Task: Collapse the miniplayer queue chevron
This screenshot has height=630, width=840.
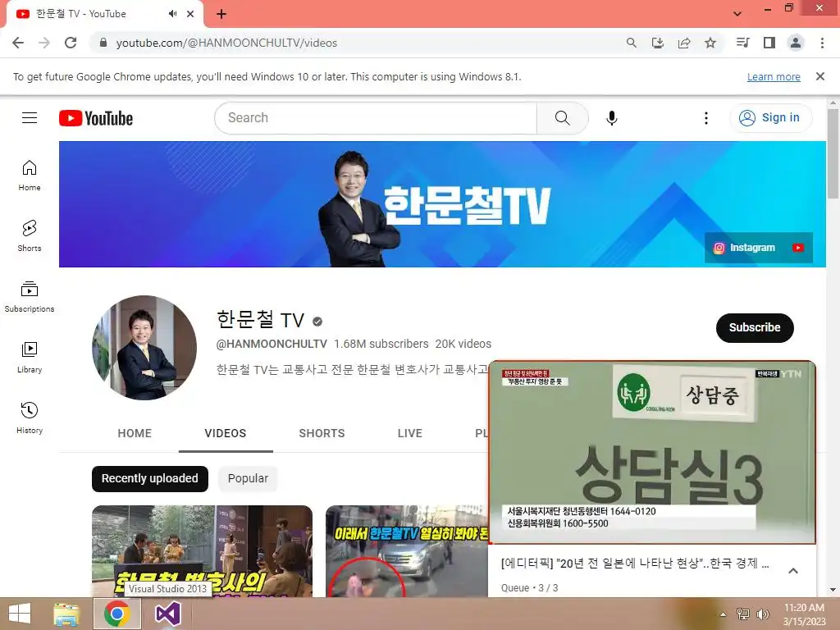Action: 793,571
